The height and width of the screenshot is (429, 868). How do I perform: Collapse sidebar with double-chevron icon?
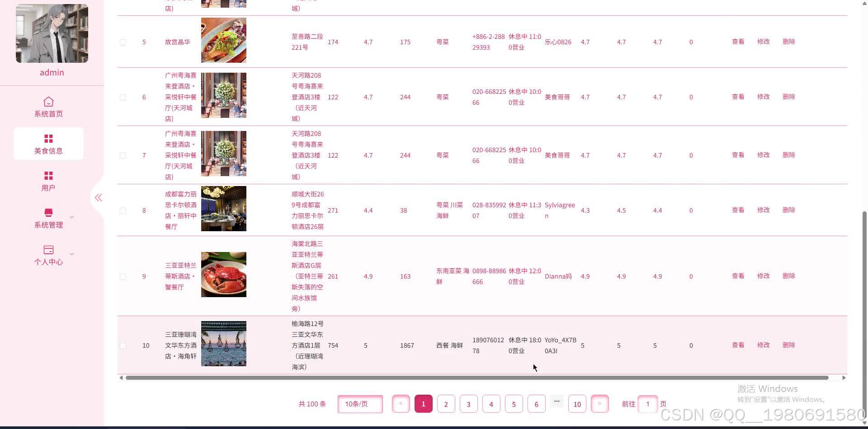pyautogui.click(x=98, y=197)
